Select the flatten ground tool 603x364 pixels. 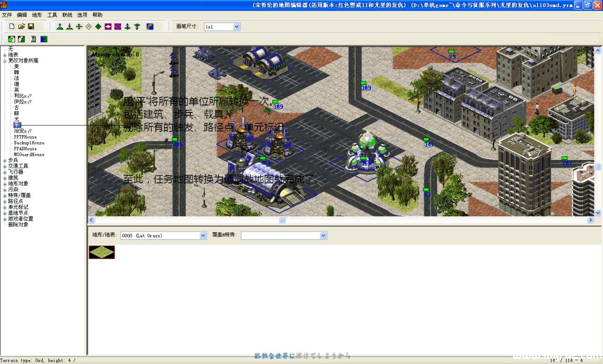(79, 27)
